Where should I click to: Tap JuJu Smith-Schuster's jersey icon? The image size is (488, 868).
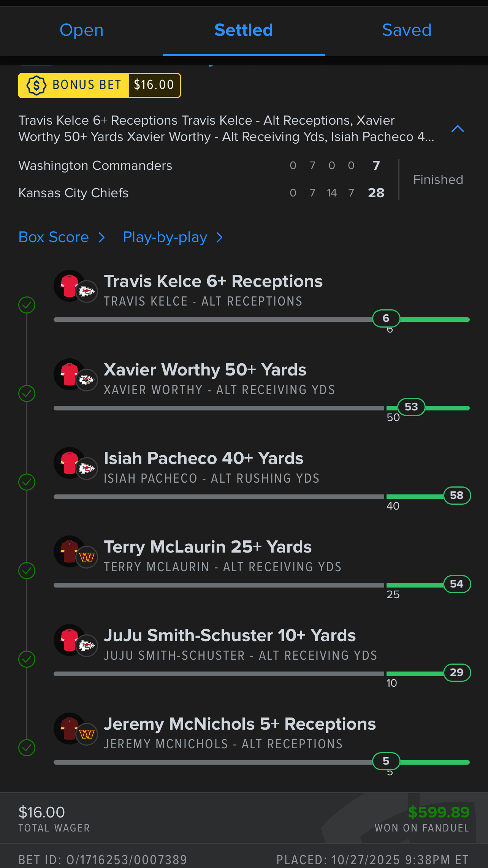coord(70,640)
